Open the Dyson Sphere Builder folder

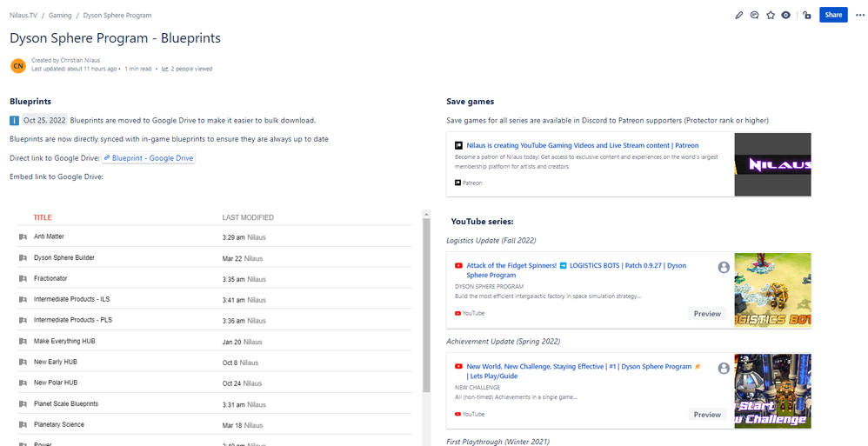point(64,257)
